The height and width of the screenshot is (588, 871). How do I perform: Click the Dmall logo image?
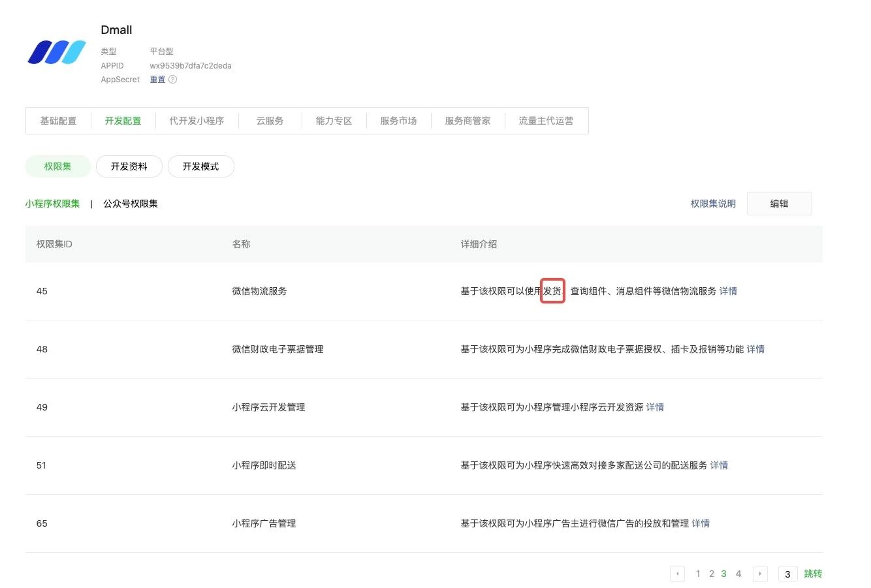[x=57, y=52]
